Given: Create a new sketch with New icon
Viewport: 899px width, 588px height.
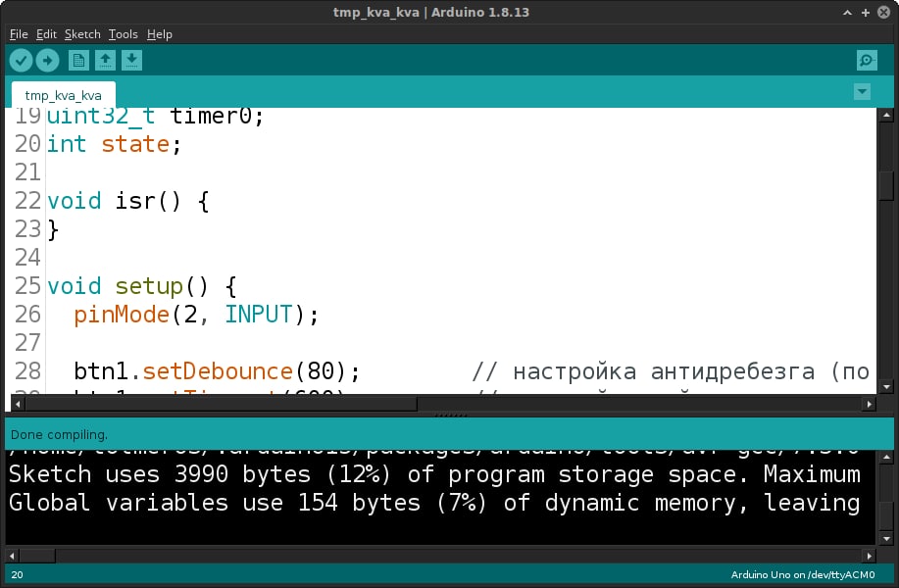Looking at the screenshot, I should (78, 60).
